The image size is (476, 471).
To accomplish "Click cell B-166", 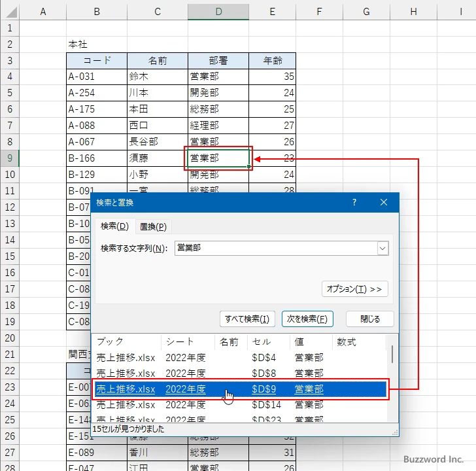I will click(97, 158).
